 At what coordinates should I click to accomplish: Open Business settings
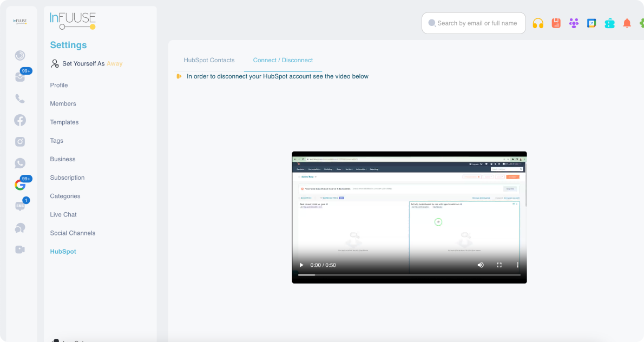click(x=63, y=159)
